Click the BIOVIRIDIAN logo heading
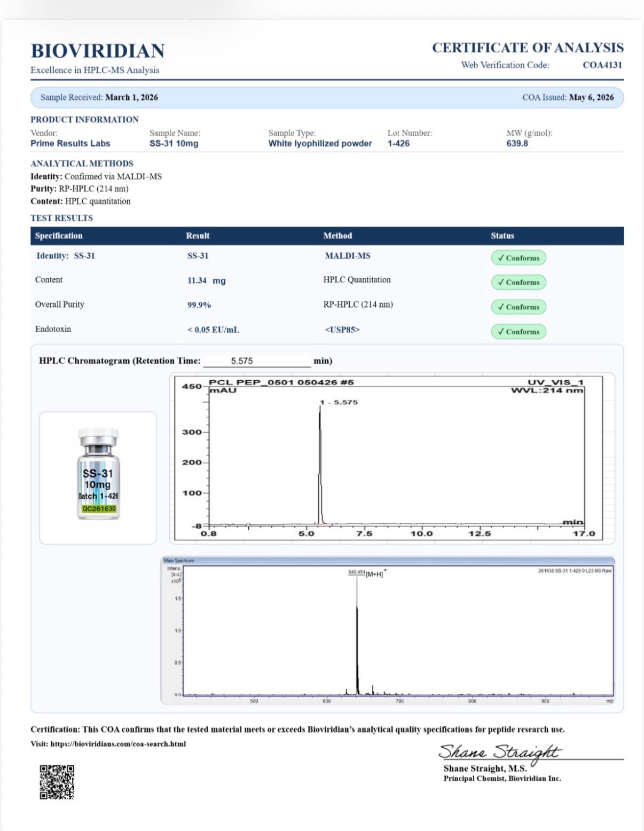The width and height of the screenshot is (644, 831). point(98,51)
